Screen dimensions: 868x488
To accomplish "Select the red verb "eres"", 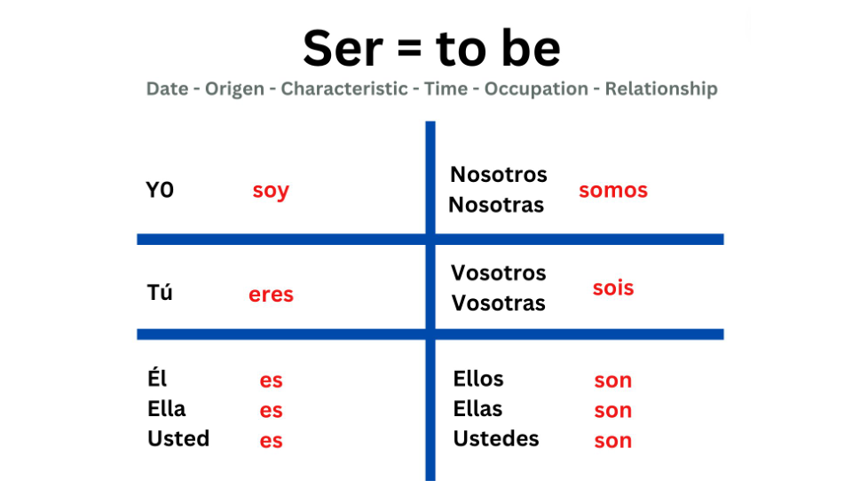I will coord(271,295).
